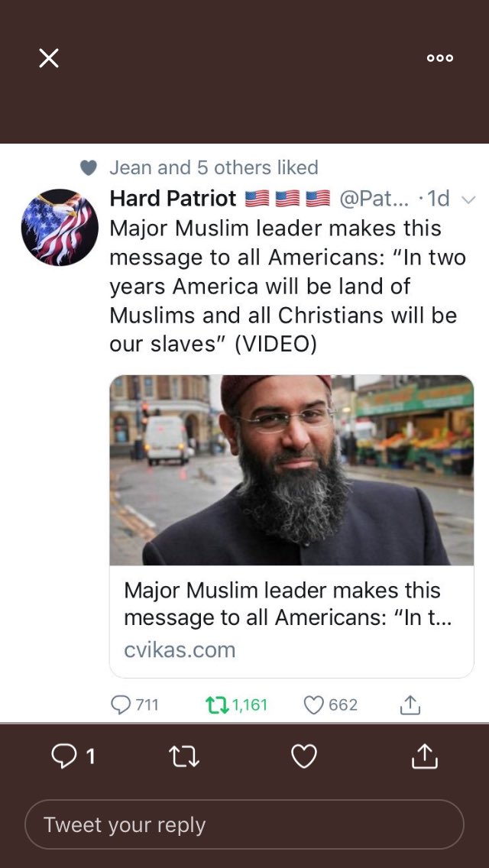Focus the Tweet your reply field

(x=244, y=824)
